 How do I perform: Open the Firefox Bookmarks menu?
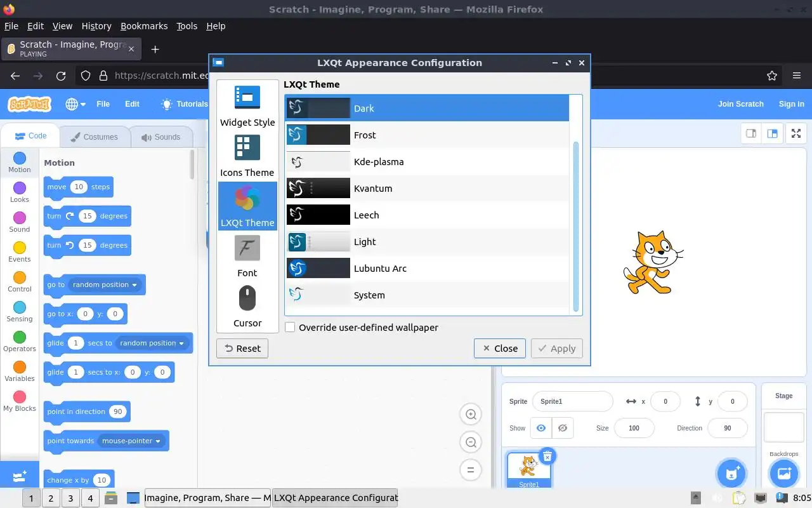point(144,26)
